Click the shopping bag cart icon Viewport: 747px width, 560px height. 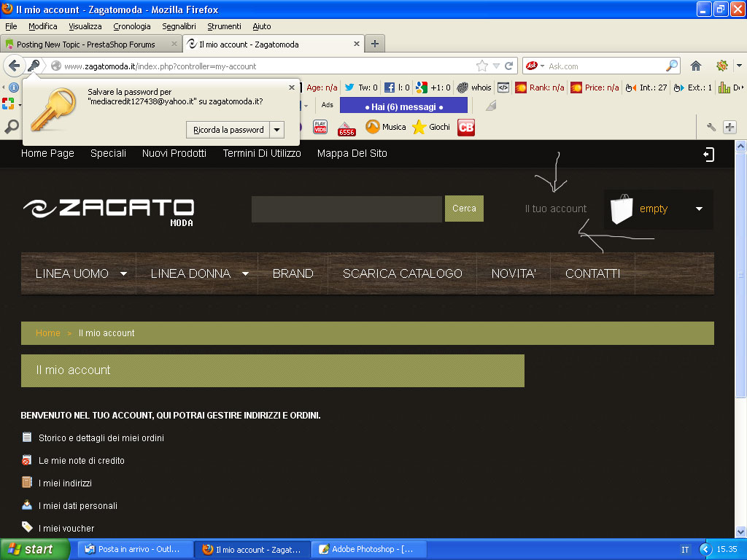(x=622, y=209)
